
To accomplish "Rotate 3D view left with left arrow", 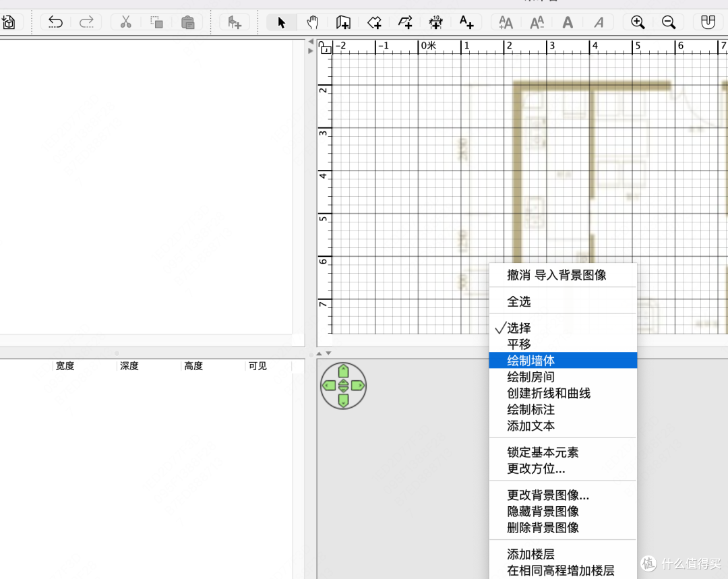I will click(329, 386).
